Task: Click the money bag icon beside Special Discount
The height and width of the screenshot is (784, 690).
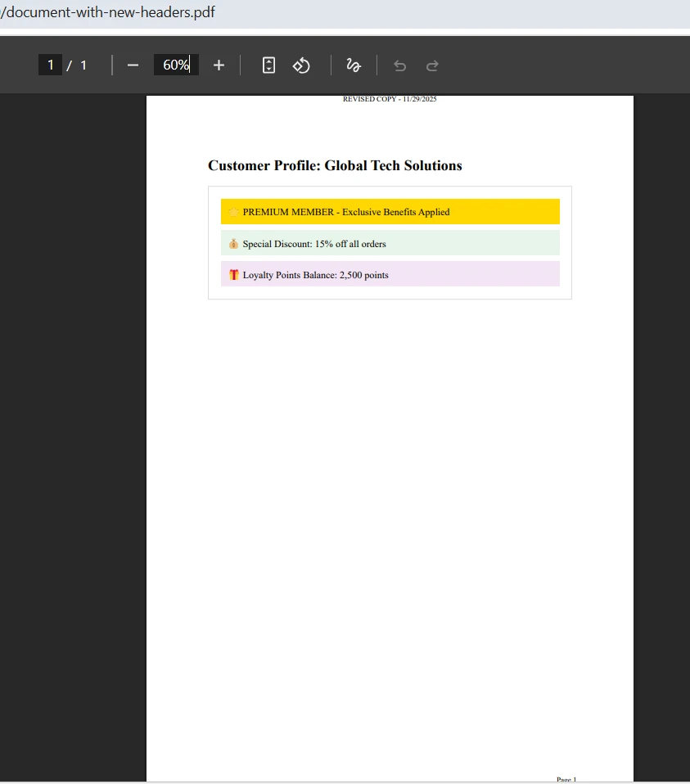Action: click(x=232, y=243)
